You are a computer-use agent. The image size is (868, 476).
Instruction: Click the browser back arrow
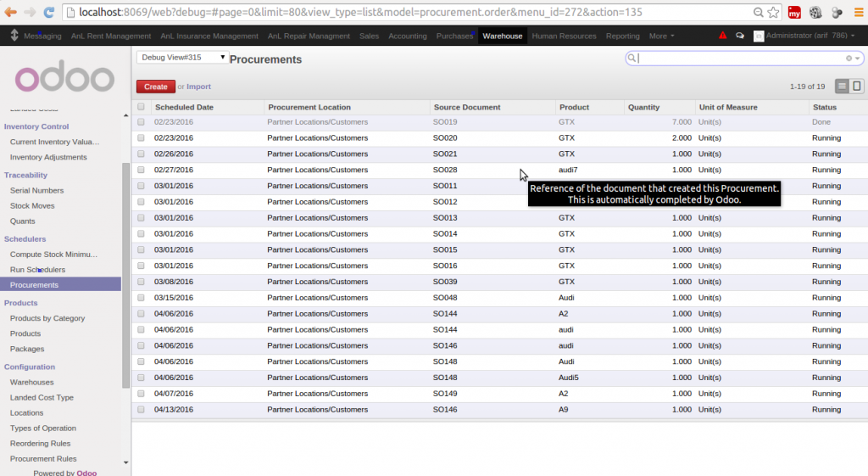10,13
